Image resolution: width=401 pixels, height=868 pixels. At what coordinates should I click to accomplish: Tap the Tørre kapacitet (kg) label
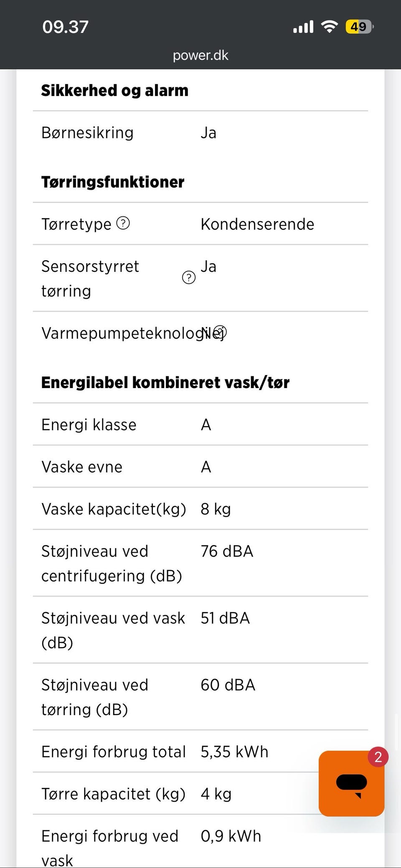click(113, 794)
